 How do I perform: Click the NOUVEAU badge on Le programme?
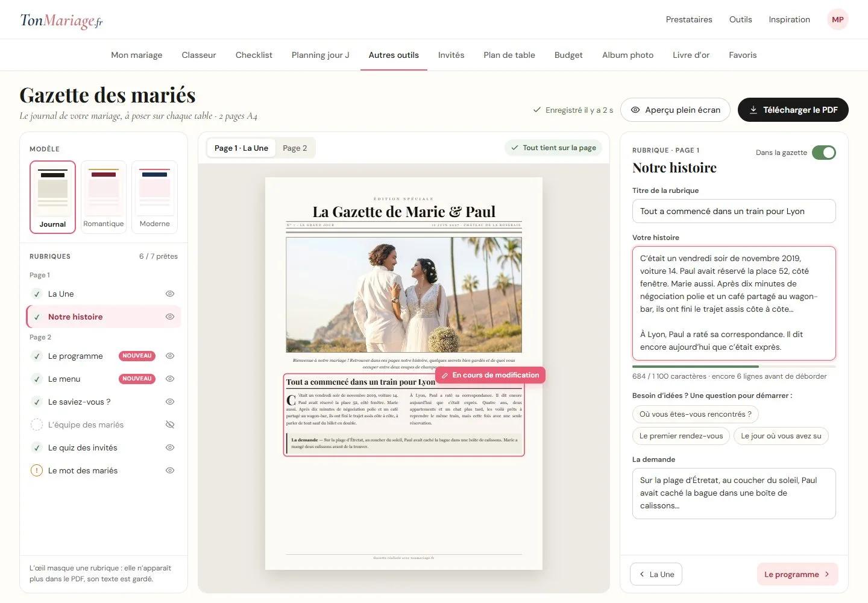click(137, 356)
